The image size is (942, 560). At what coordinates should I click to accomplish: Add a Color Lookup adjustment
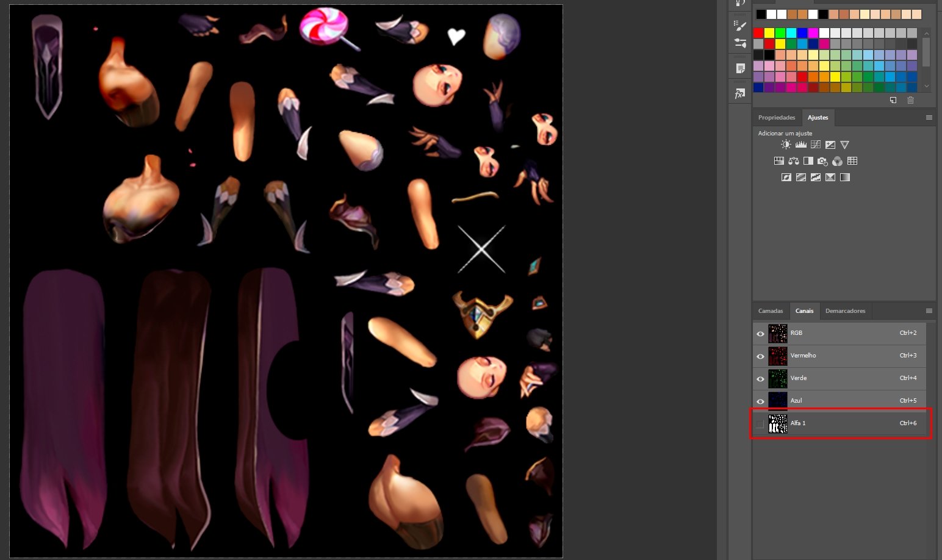point(852,161)
